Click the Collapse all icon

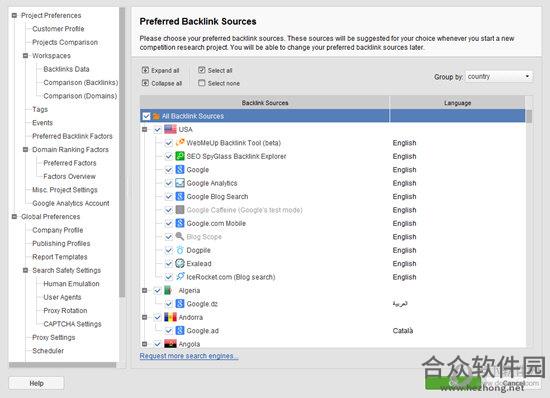pos(145,83)
